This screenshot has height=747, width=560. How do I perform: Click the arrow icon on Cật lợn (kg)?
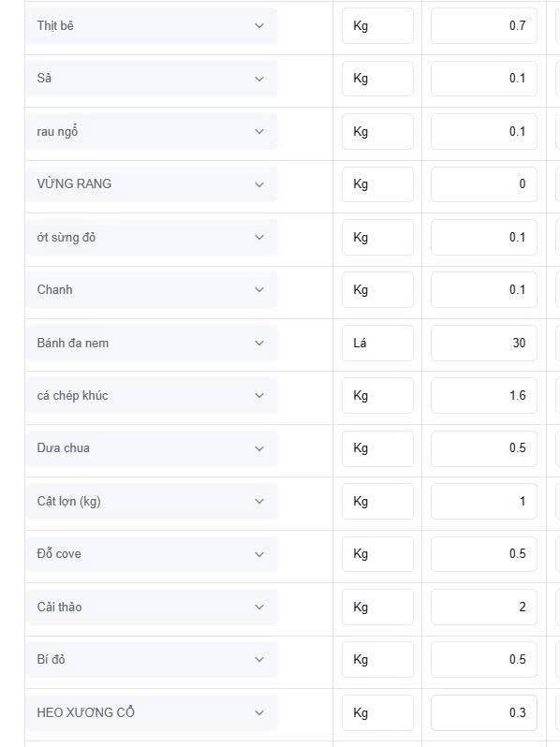[x=259, y=501]
